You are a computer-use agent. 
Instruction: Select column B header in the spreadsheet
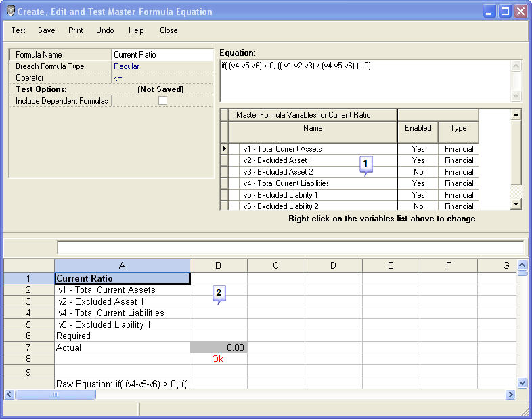[x=219, y=265]
